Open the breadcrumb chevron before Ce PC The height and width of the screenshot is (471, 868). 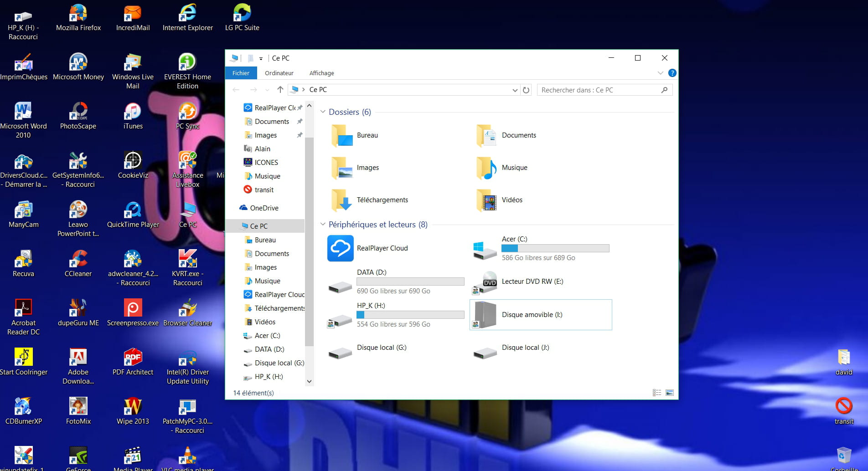(303, 90)
